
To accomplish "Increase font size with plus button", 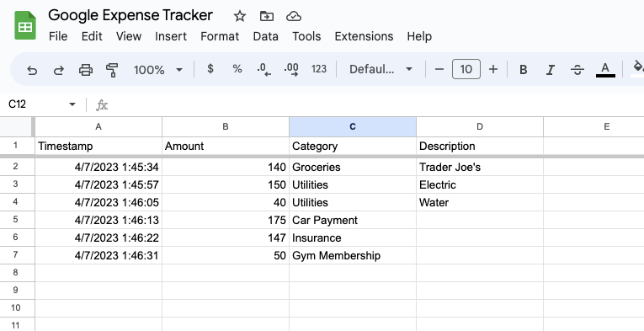I will (493, 69).
